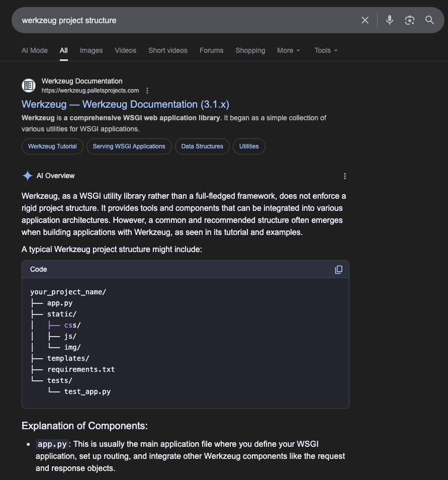
Task: Click the Utilities sitelink chip
Action: pyautogui.click(x=249, y=146)
